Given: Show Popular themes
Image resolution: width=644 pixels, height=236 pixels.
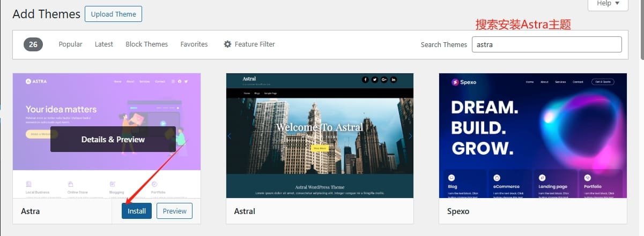Looking at the screenshot, I should [x=70, y=44].
